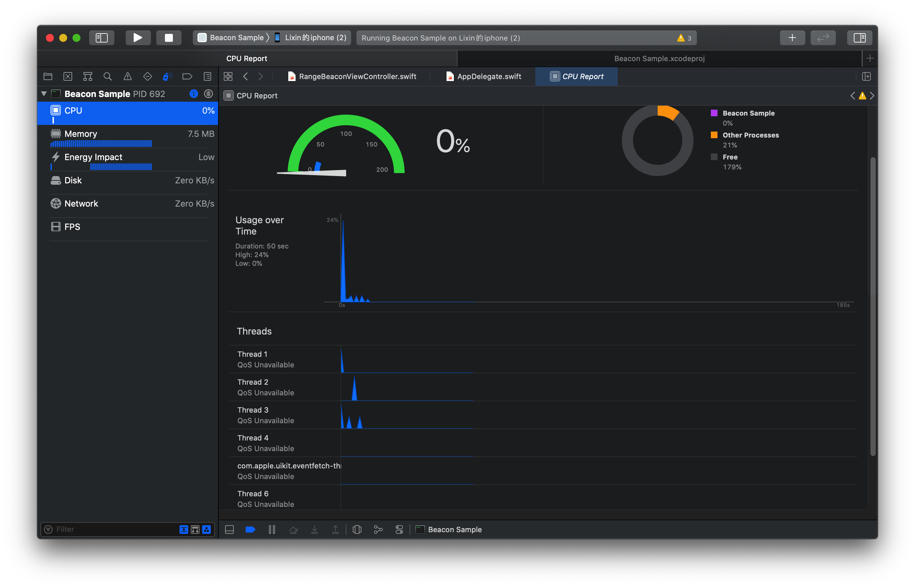Open the find navigator magnifier icon

point(107,76)
